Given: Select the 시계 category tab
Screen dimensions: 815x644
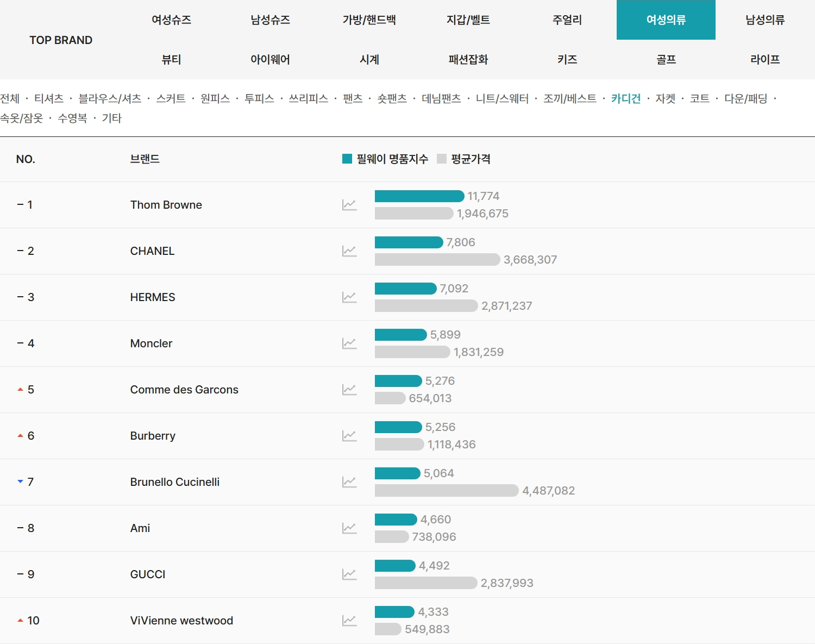Looking at the screenshot, I should click(x=369, y=60).
